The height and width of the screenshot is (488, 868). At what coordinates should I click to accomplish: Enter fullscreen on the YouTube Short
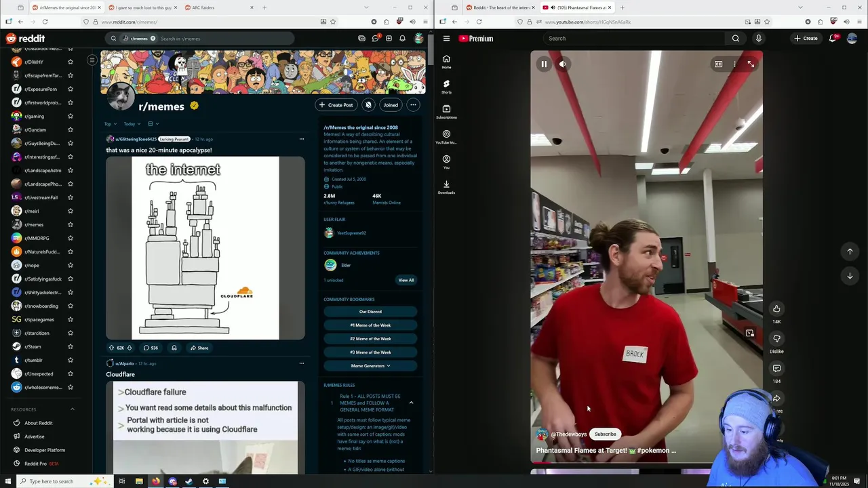point(751,64)
